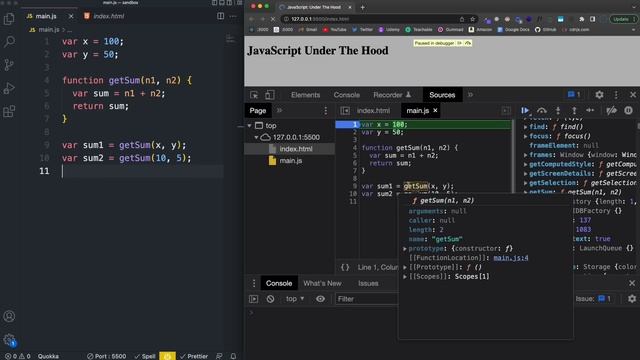Viewport: 640px width, 360px height.
Task: Expand the find property in the scope pane
Action: click(x=526, y=127)
